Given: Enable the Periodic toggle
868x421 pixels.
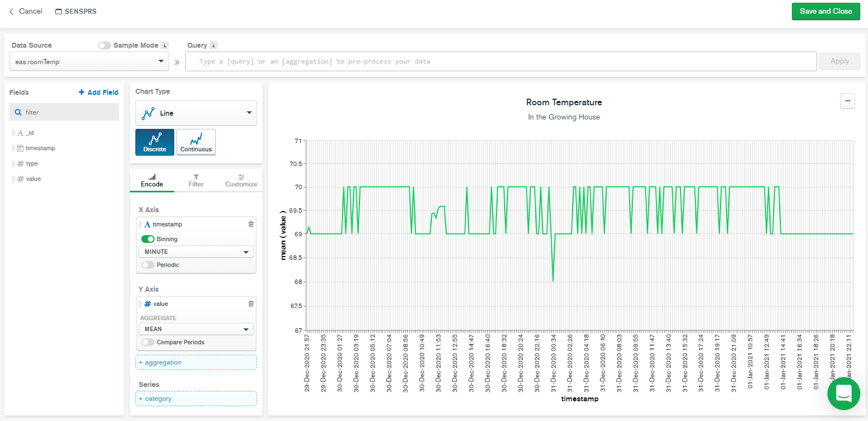Looking at the screenshot, I should [148, 265].
